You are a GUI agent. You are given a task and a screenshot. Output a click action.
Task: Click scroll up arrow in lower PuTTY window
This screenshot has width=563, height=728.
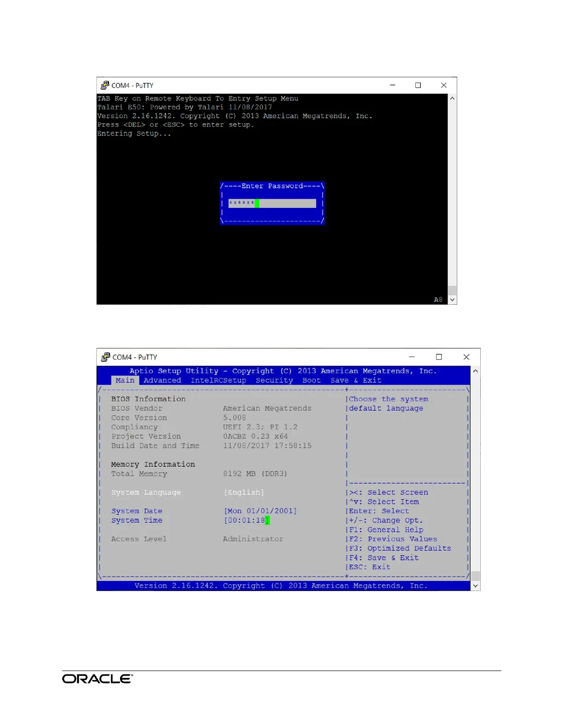click(x=475, y=371)
